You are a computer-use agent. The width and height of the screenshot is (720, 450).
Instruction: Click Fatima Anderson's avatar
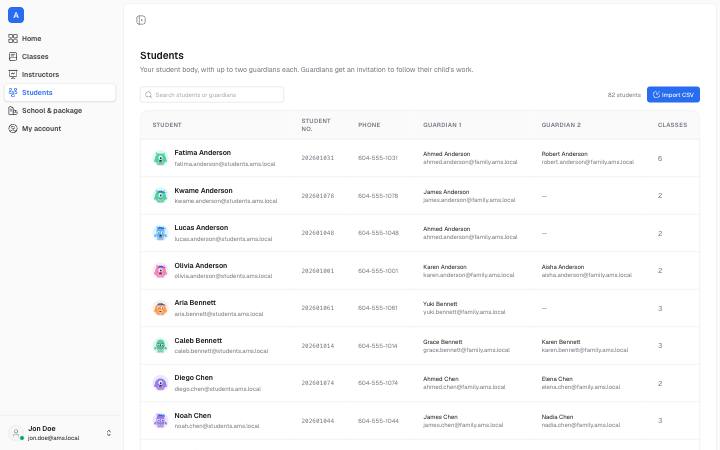click(x=160, y=158)
